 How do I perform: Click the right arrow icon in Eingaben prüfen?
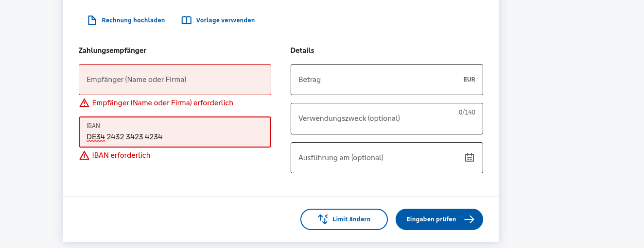469,219
